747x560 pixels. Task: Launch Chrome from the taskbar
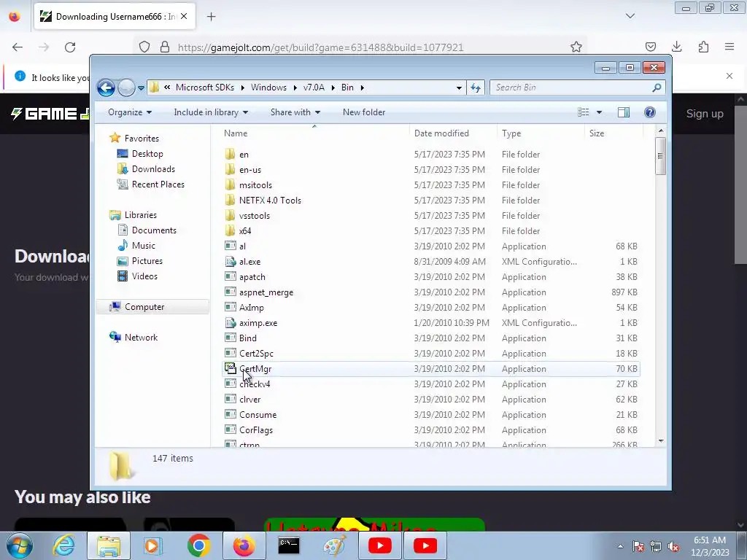coord(198,545)
